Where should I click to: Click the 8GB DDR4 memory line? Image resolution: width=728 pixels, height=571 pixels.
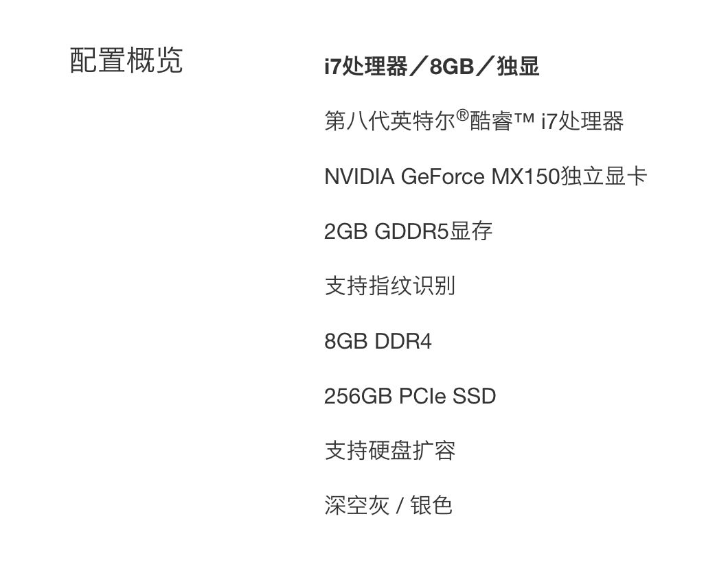click(x=378, y=341)
